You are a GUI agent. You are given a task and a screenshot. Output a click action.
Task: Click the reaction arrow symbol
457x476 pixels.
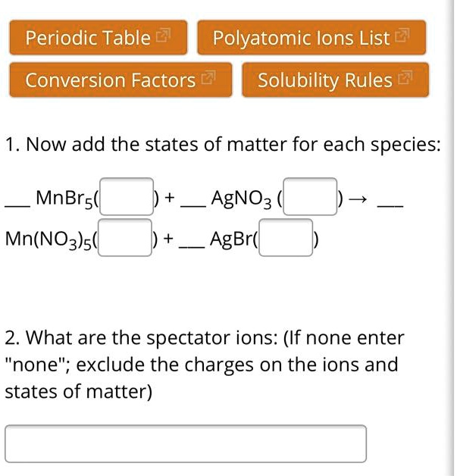click(x=360, y=199)
